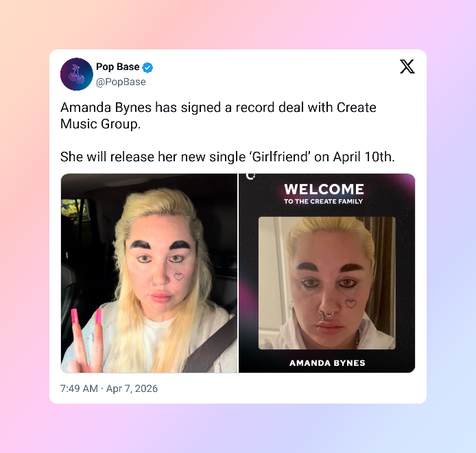Click the words Create Music Group

[x=218, y=115]
